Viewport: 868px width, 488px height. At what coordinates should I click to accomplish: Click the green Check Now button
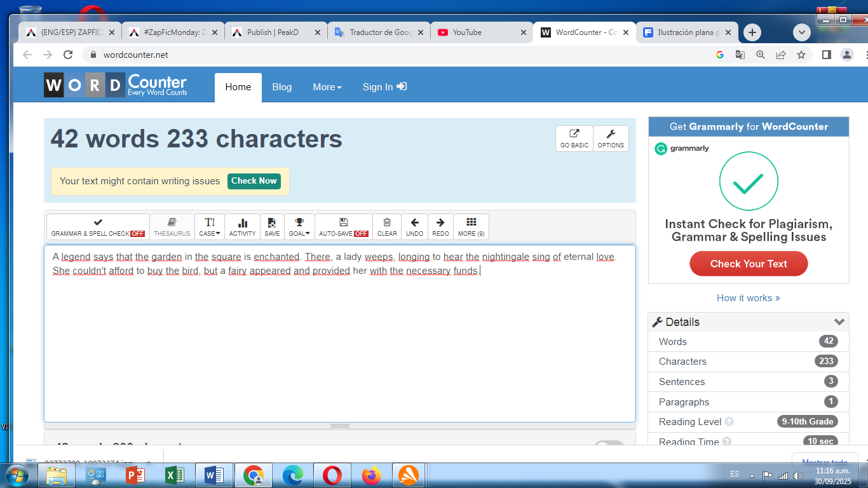coord(254,181)
